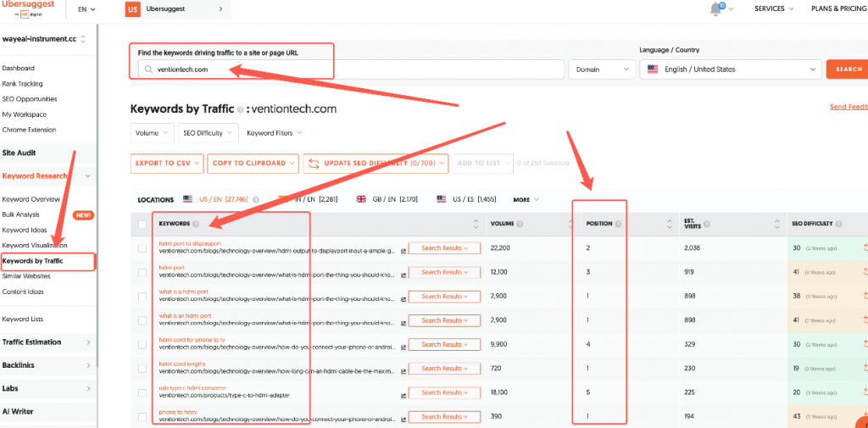Click the help icon next to EST. VISITS header
The height and width of the screenshot is (428, 868).
(x=708, y=224)
